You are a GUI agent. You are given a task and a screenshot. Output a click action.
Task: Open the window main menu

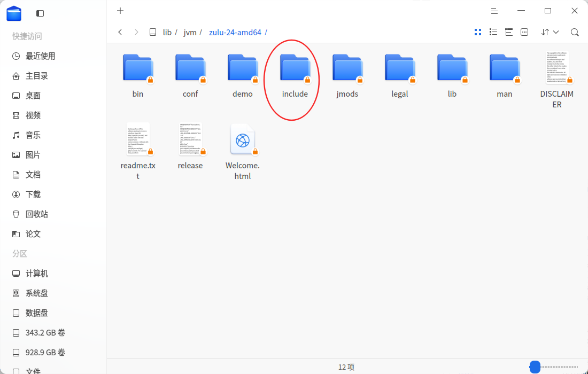494,11
